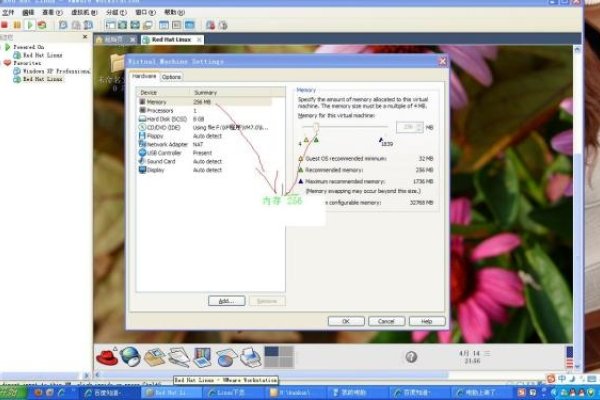Click the memory size MB input field
The image size is (600, 400).
408,127
